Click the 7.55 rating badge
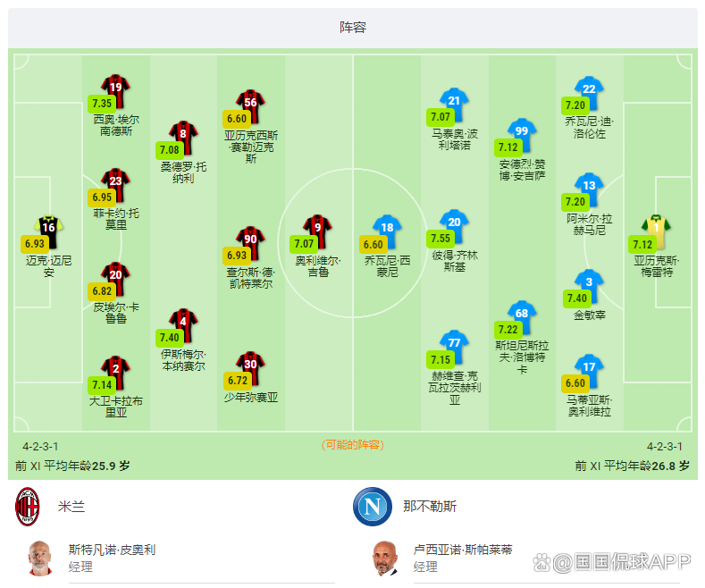This screenshot has height=588, width=705. tap(441, 239)
